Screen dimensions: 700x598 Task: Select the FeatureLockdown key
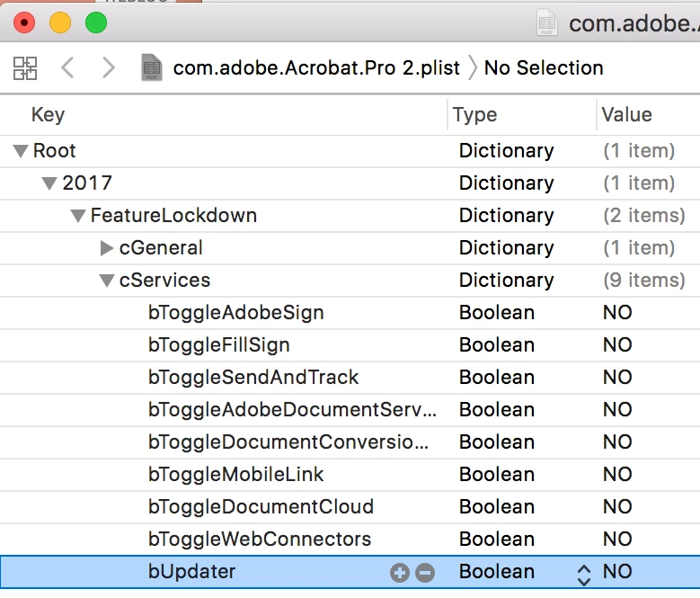click(x=173, y=216)
